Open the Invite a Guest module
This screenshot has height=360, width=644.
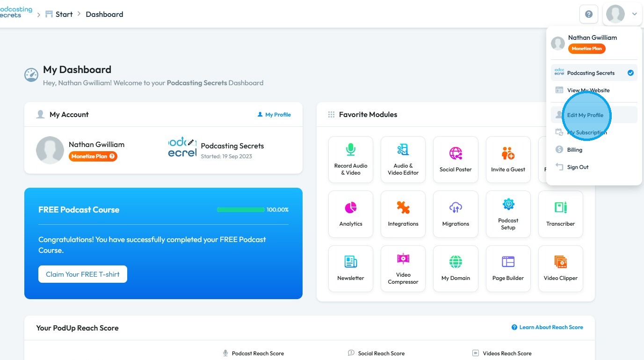508,159
